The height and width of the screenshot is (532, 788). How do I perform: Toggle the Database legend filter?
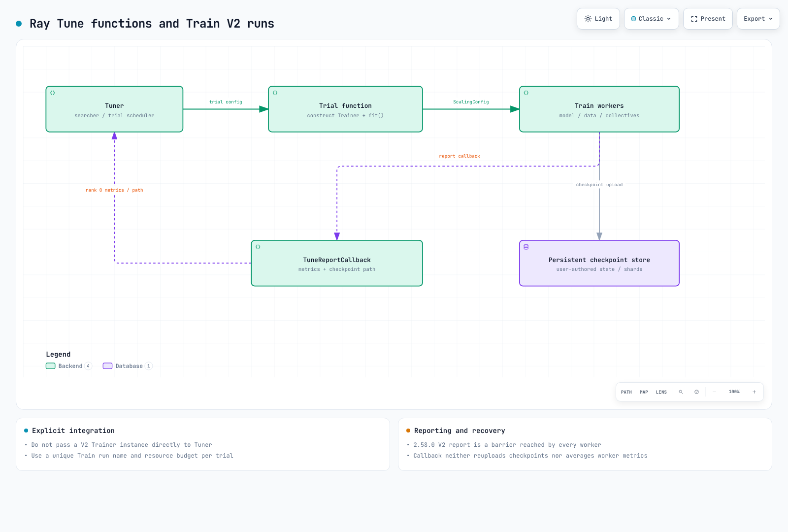(x=128, y=366)
